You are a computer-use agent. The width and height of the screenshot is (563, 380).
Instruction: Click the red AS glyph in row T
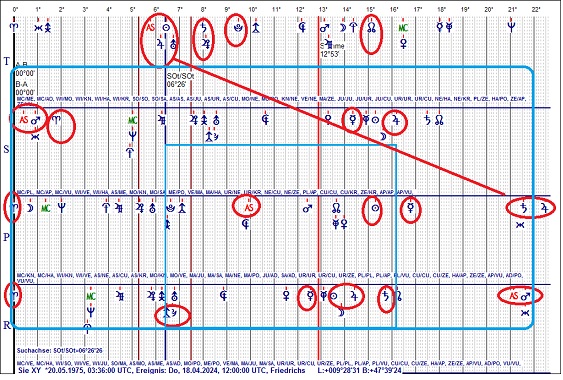click(150, 27)
